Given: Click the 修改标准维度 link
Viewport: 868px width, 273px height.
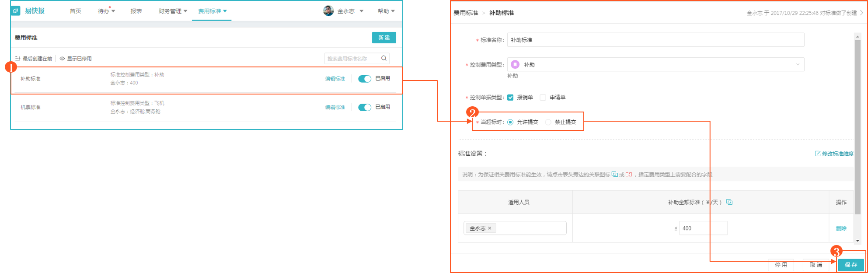Looking at the screenshot, I should point(837,154).
